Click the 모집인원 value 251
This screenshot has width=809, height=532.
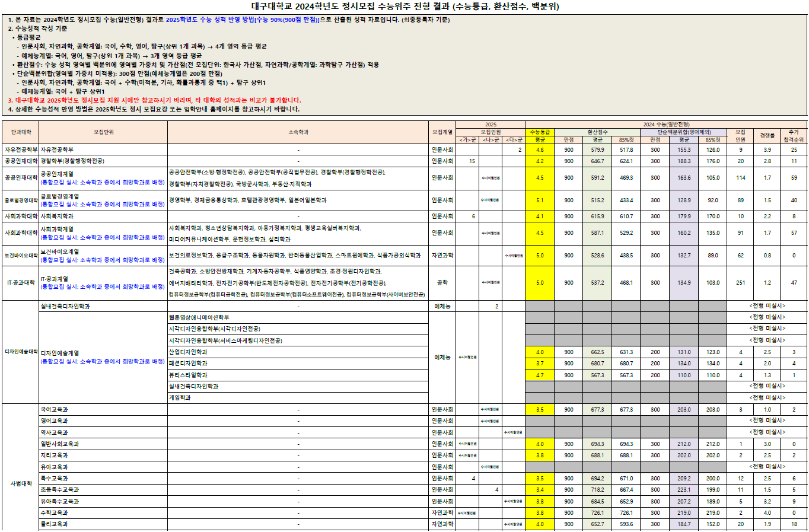click(740, 283)
